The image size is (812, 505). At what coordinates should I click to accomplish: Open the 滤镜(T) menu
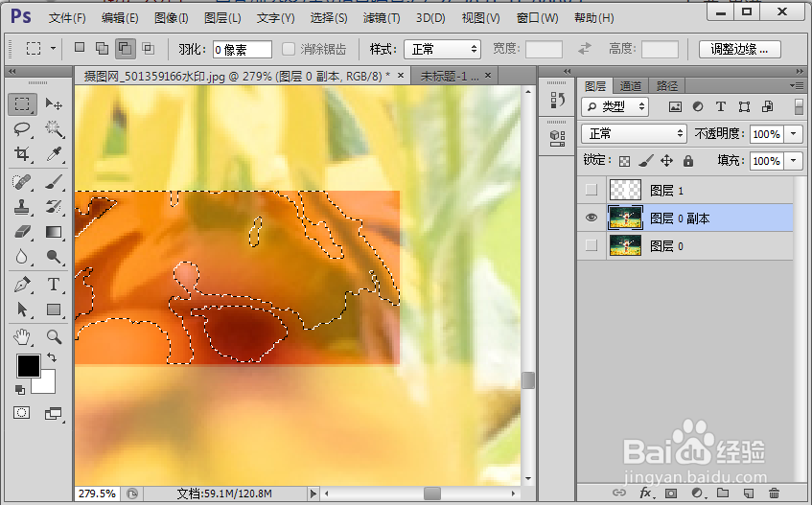pos(382,18)
